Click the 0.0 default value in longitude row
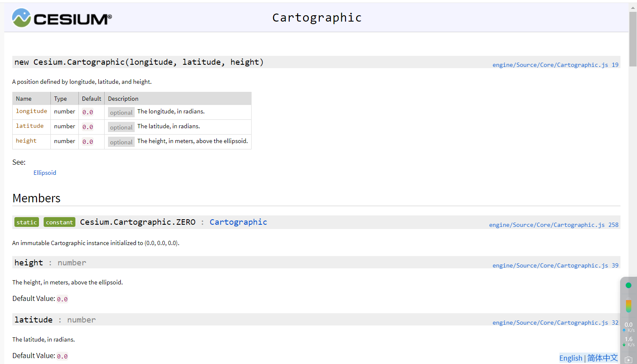The height and width of the screenshot is (364, 637). 88,112
